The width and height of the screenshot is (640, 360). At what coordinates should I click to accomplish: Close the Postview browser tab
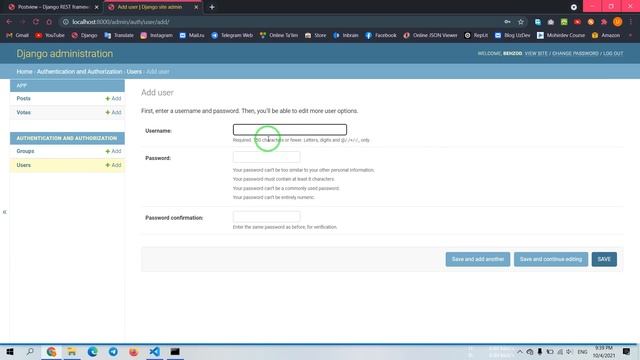[97, 7]
